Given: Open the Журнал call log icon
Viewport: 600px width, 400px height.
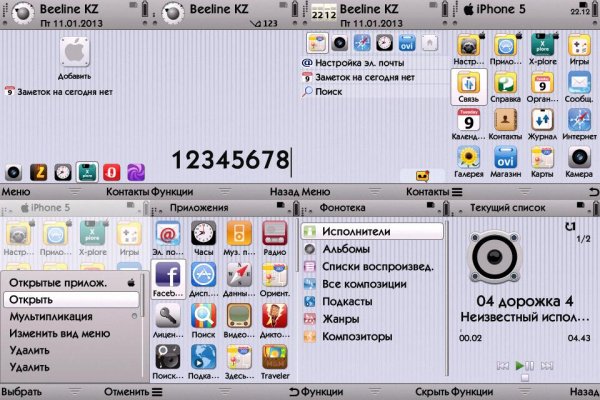Looking at the screenshot, I should click(x=542, y=121).
